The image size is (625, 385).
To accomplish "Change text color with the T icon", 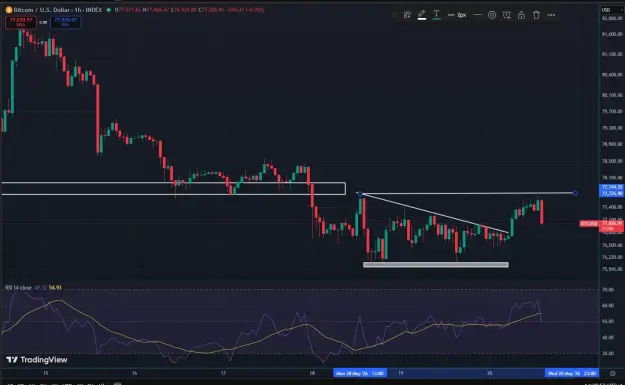I will click(x=436, y=15).
